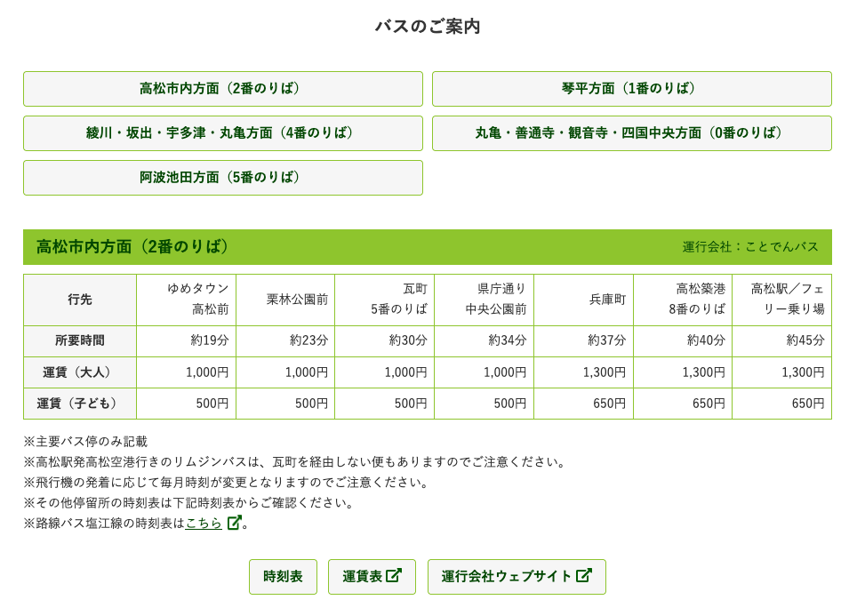
Task: Click the 行先 row header
Action: tap(80, 300)
